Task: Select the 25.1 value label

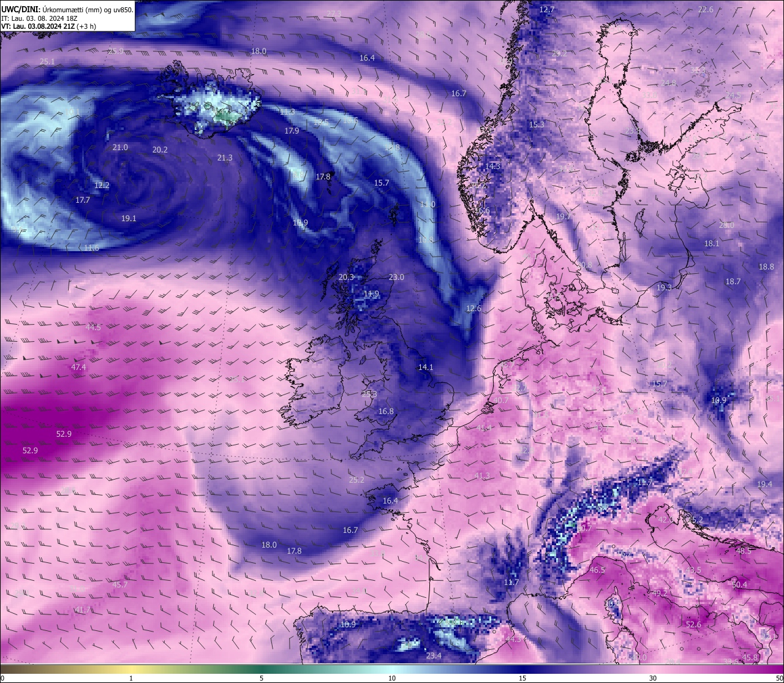Action: (47, 62)
